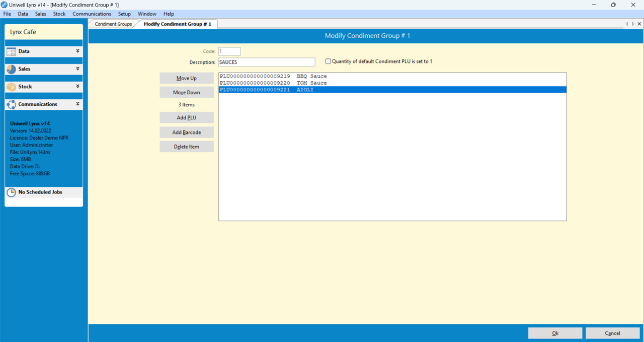Viewport: 644px width, 342px height.
Task: Select the BBQ Sauce list row
Action: pos(392,77)
